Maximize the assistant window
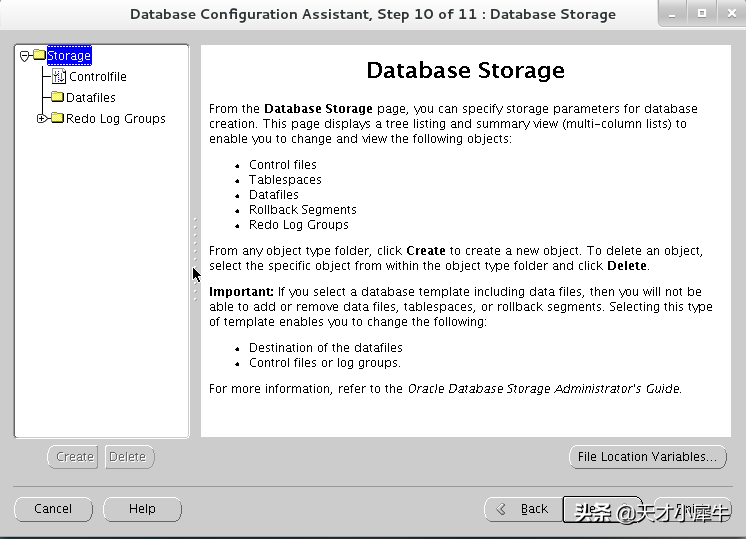 pyautogui.click(x=702, y=14)
